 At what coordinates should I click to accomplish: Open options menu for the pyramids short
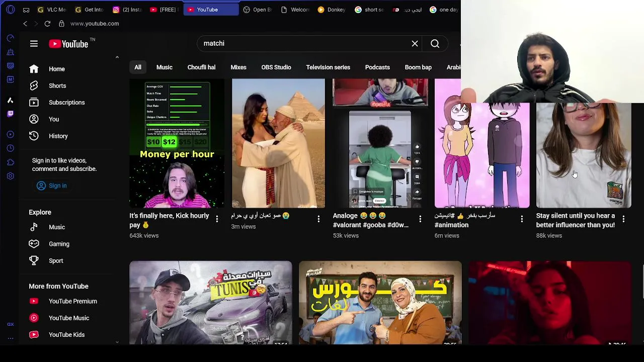[318, 219]
